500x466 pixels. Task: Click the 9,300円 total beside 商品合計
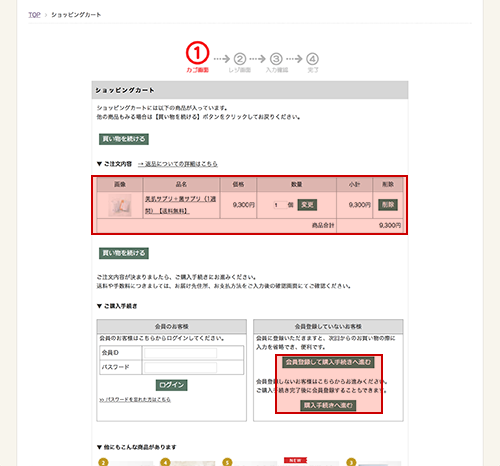pos(390,225)
